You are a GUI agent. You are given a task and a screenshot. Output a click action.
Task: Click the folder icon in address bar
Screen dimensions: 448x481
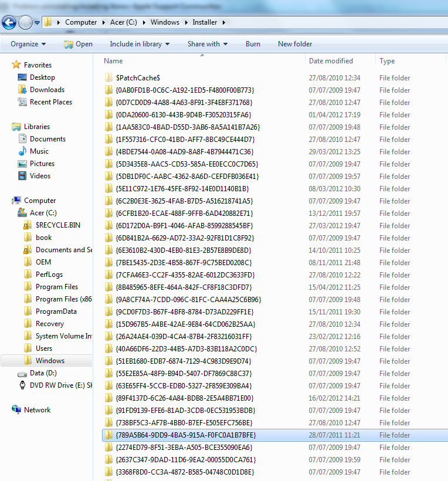pyautogui.click(x=48, y=22)
